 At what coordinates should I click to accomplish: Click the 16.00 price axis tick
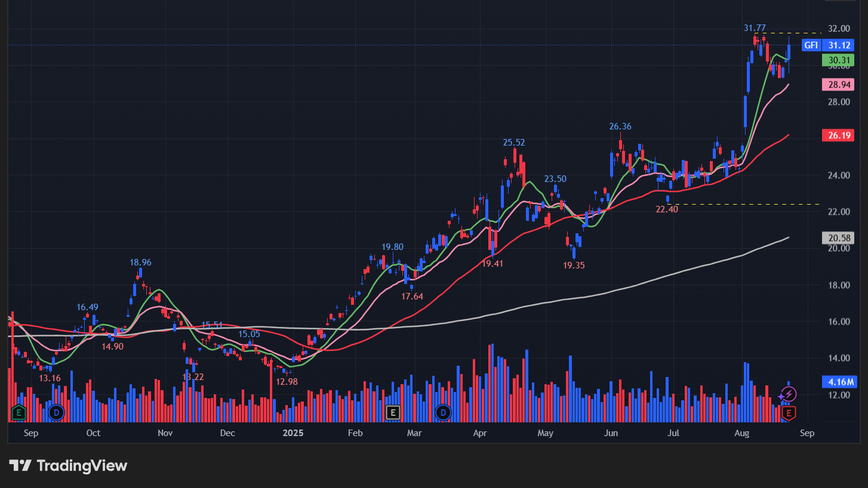click(839, 322)
